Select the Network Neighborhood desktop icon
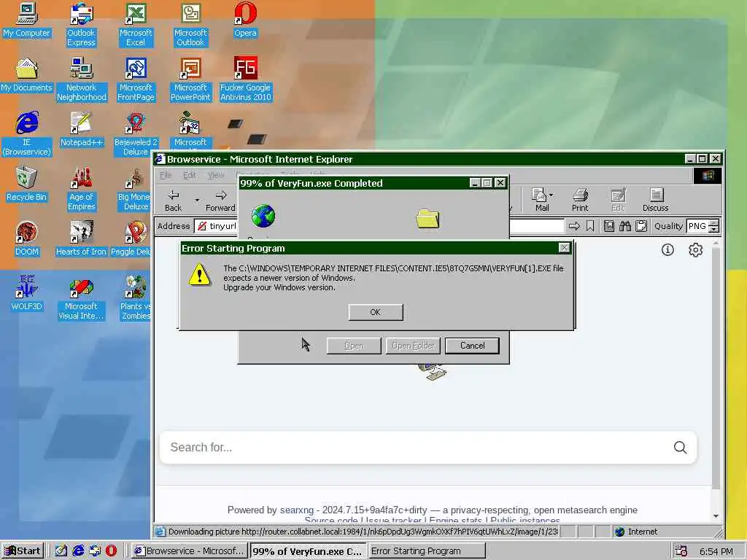 82,79
